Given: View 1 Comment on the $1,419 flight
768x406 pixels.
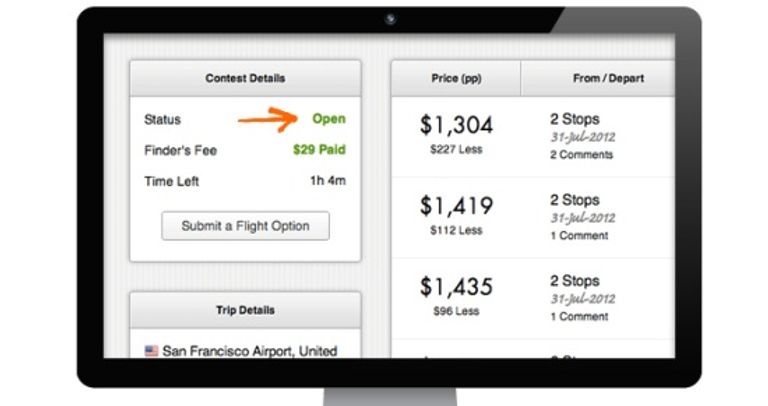Looking at the screenshot, I should point(579,236).
